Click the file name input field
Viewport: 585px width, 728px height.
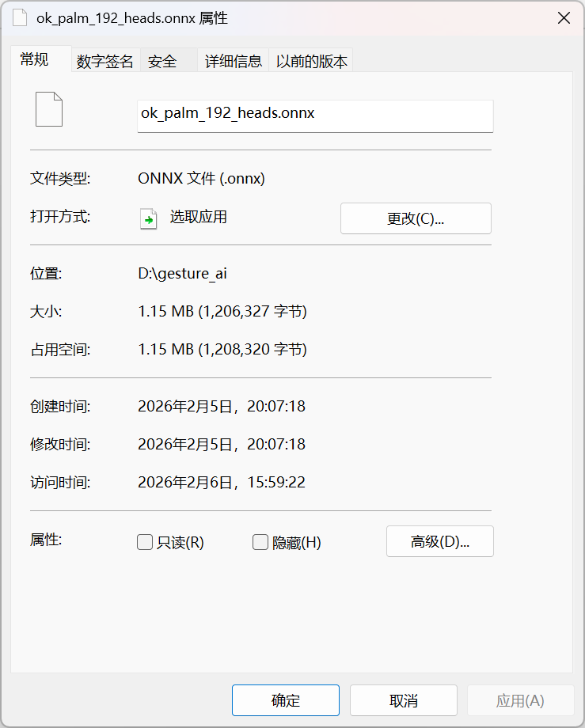[315, 116]
